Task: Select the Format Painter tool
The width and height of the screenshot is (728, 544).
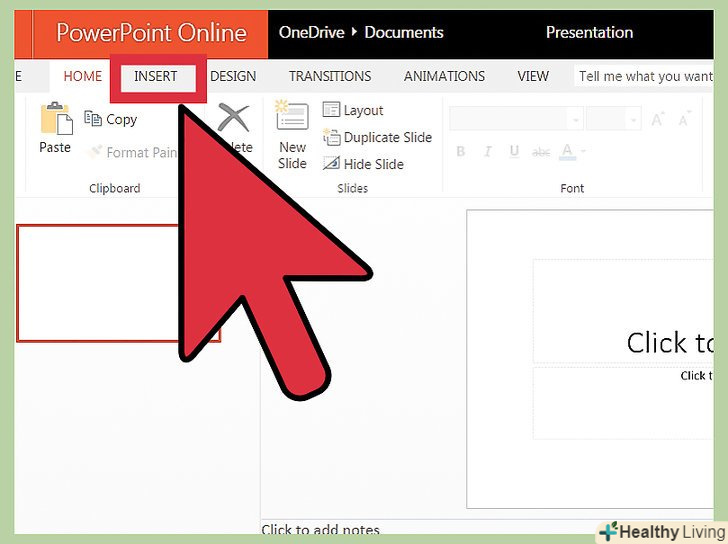Action: tap(135, 152)
